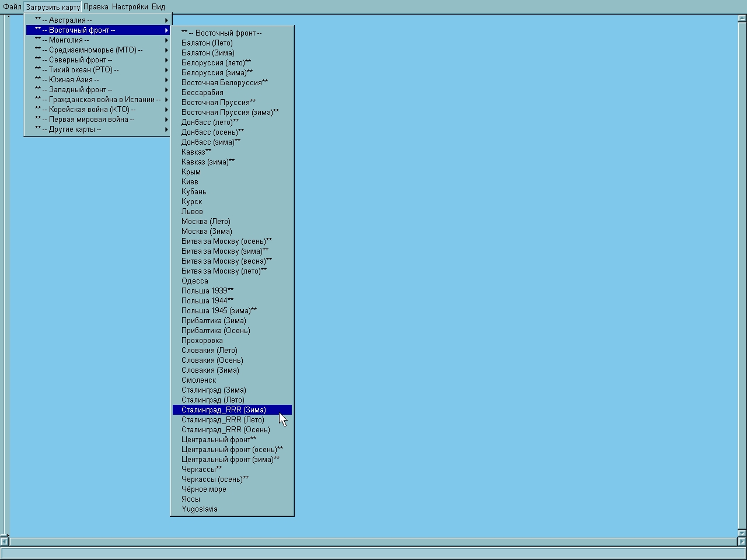Pick Прибалтика (Зима) map
Viewport: 747px width, 560px height.
coord(232,321)
